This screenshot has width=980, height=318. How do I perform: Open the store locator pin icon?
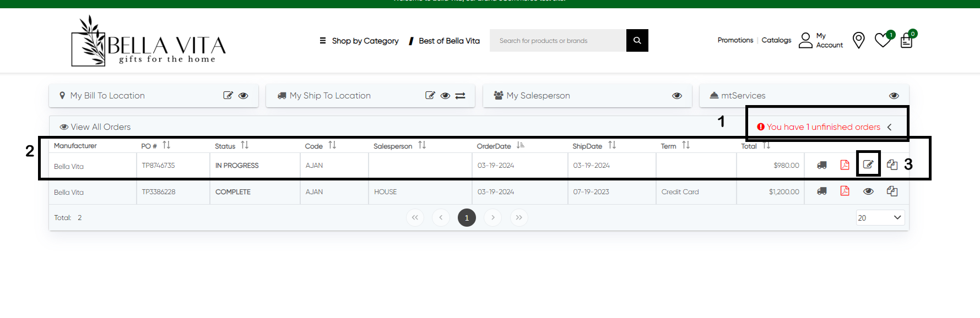point(858,40)
